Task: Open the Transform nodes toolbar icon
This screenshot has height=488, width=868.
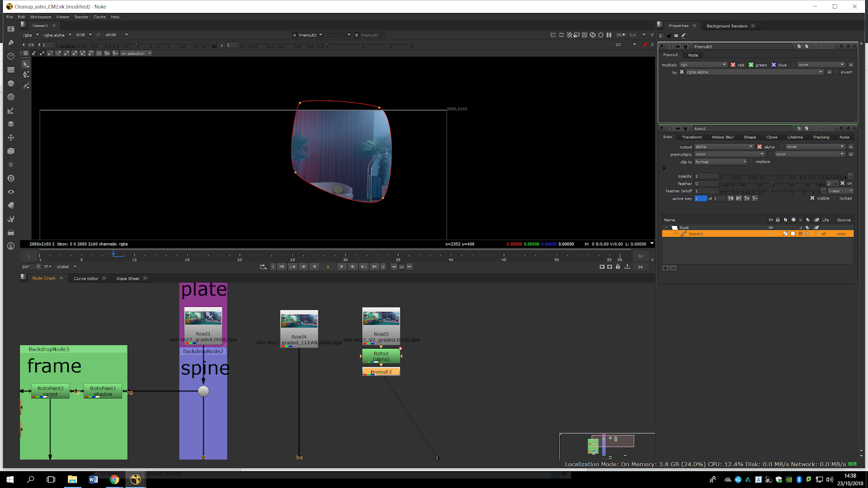Action: (x=11, y=138)
